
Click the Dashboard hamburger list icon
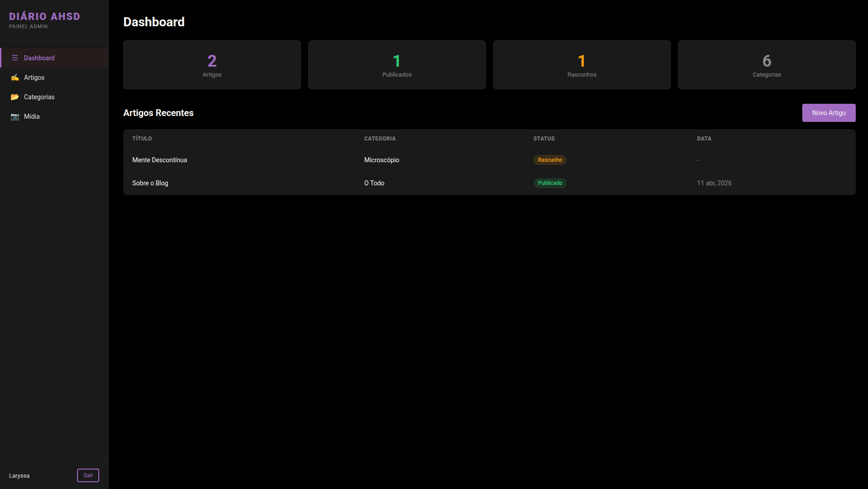coord(15,58)
